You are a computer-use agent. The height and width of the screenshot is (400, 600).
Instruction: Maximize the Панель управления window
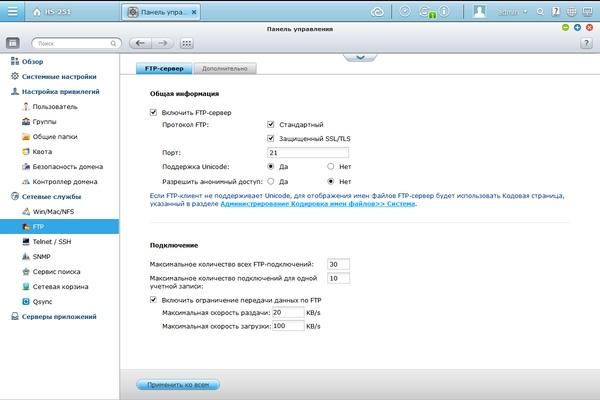pos(577,27)
